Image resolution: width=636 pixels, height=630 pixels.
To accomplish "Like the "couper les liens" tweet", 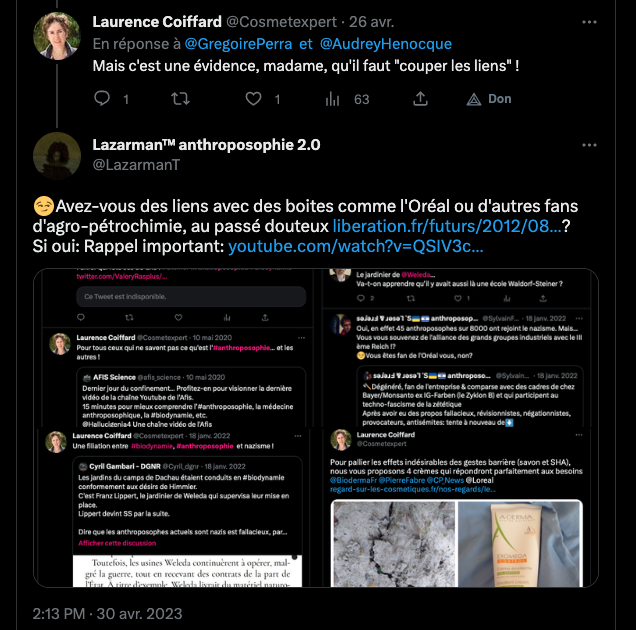I will pos(254,99).
